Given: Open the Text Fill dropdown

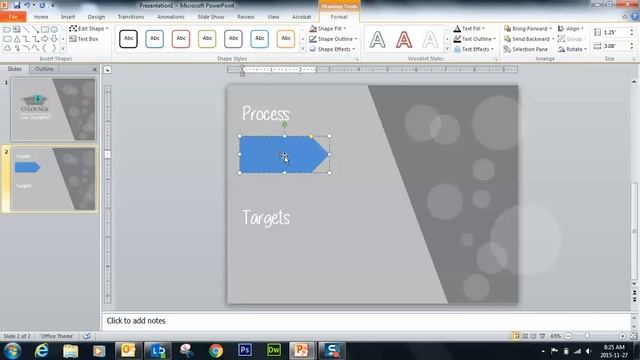Looking at the screenshot, I should (469, 29).
